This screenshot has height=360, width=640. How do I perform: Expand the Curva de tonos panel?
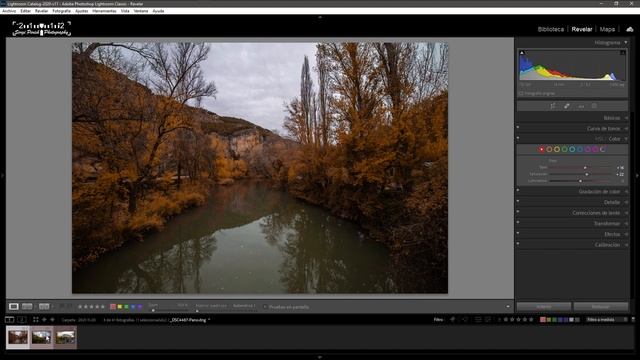[626, 129]
